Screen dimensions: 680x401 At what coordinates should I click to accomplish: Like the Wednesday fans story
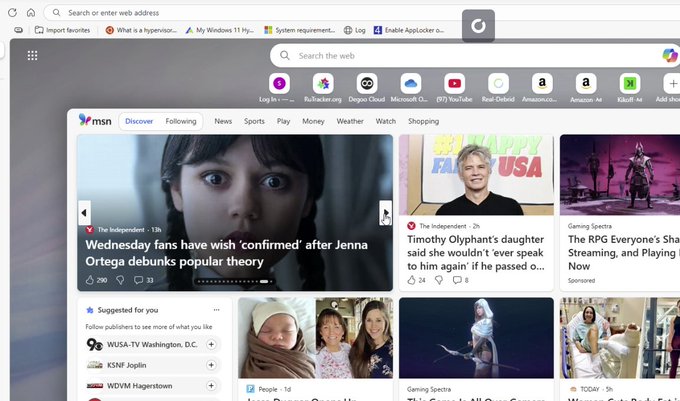point(90,280)
